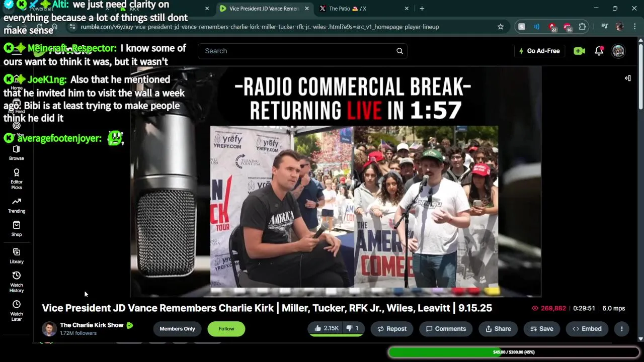Save the video
Screen dimensions: 644x362
coord(541,329)
